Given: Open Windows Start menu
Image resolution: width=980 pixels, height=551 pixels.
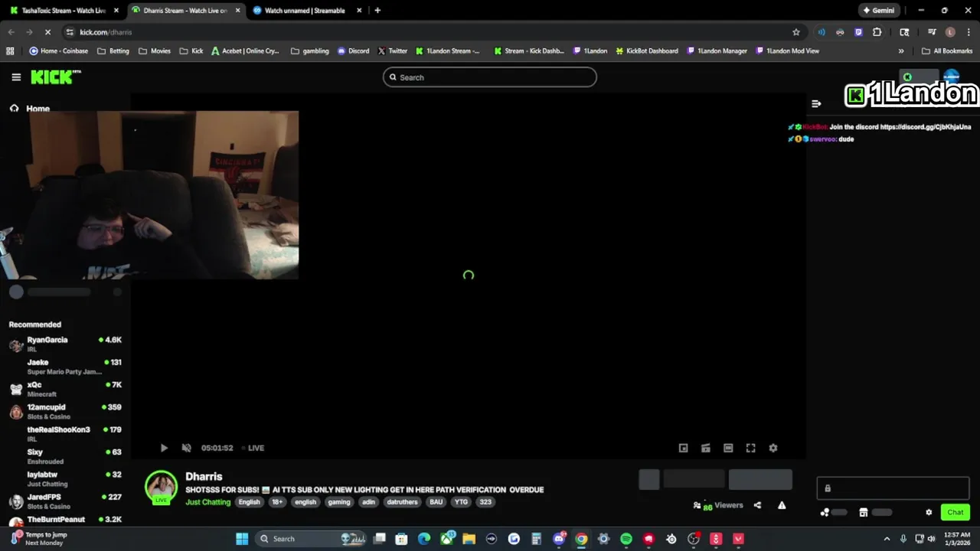Looking at the screenshot, I should pos(242,539).
